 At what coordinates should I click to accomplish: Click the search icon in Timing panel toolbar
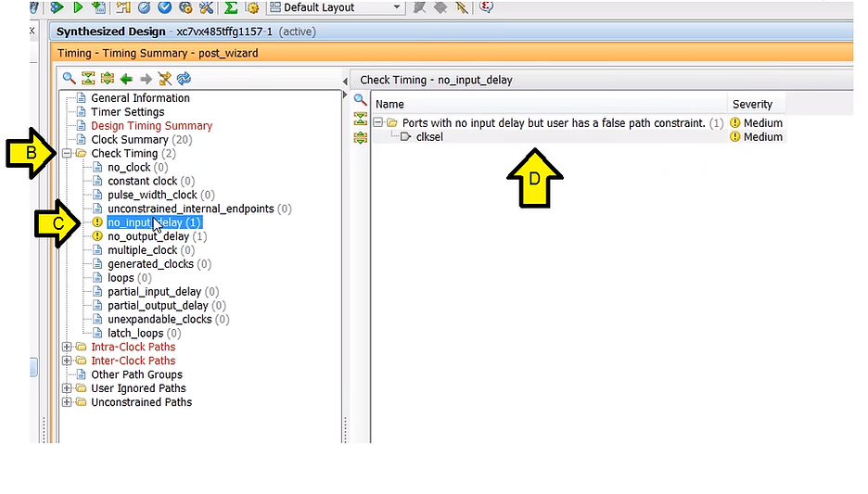coord(69,79)
